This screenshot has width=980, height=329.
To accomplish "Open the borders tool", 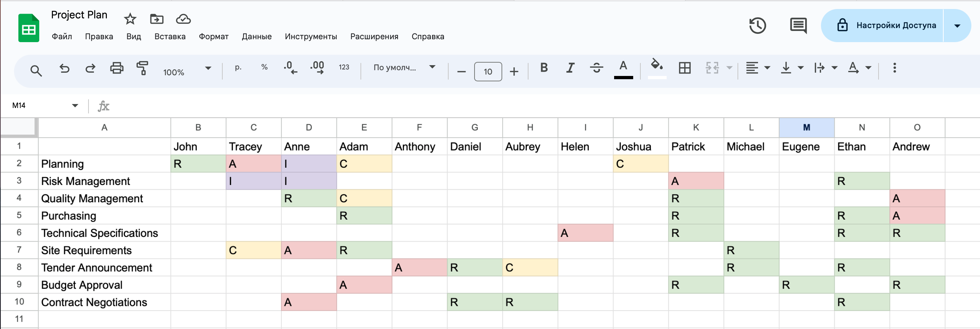I will click(685, 68).
